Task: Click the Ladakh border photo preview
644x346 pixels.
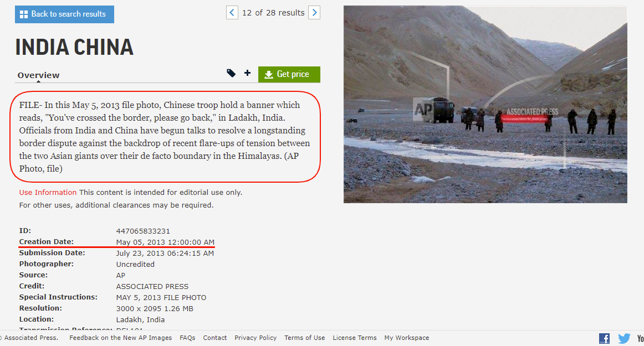Action: pos(485,104)
